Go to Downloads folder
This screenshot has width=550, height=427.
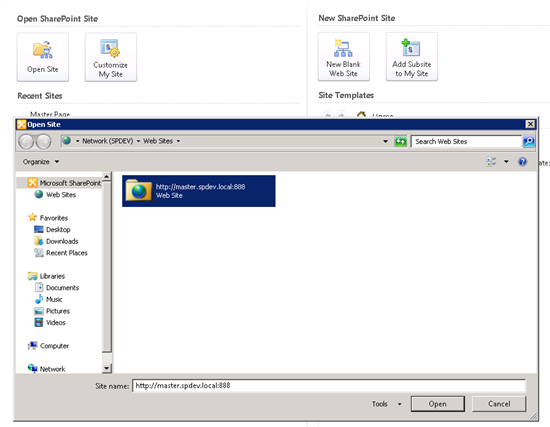[x=56, y=241]
